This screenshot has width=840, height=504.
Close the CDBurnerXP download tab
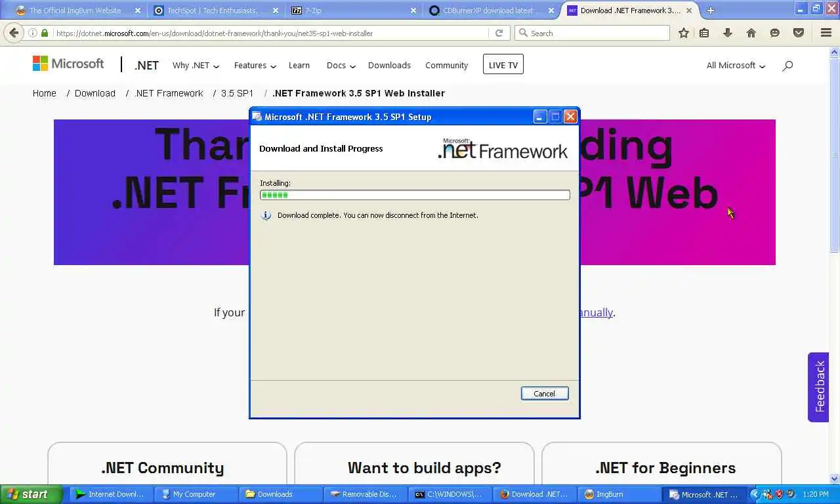pyautogui.click(x=551, y=10)
